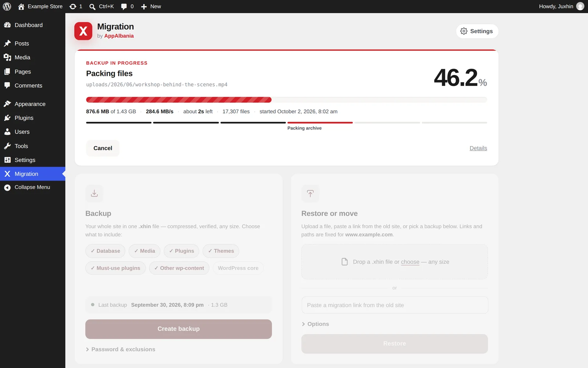
Task: Toggle Other wp-content chip
Action: (x=179, y=268)
